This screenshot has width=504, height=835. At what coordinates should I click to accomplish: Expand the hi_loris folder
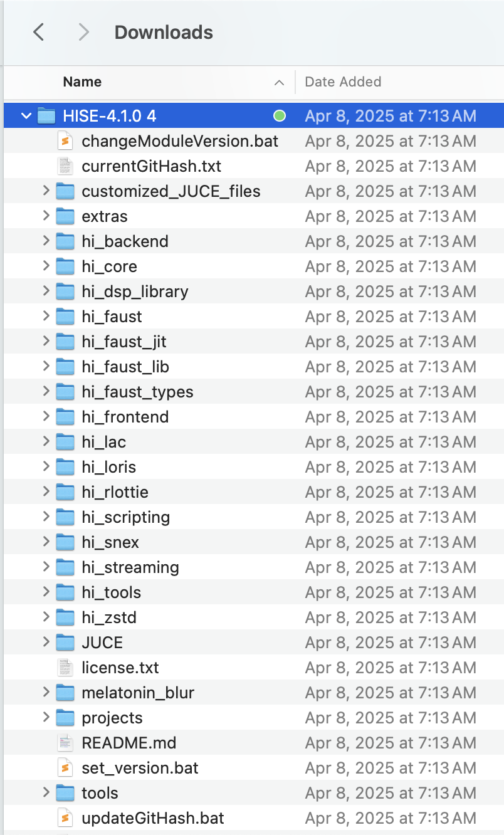click(46, 467)
